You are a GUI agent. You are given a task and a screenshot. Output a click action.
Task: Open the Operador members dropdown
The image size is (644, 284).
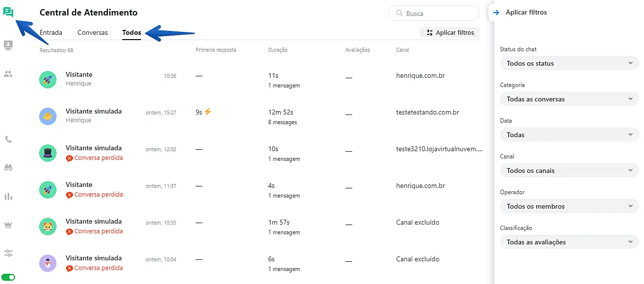pos(569,206)
